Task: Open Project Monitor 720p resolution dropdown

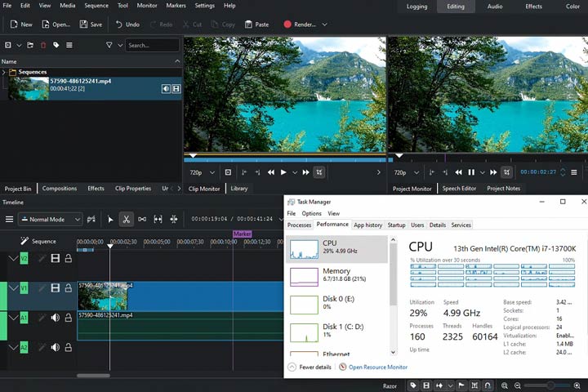Action: click(x=406, y=172)
